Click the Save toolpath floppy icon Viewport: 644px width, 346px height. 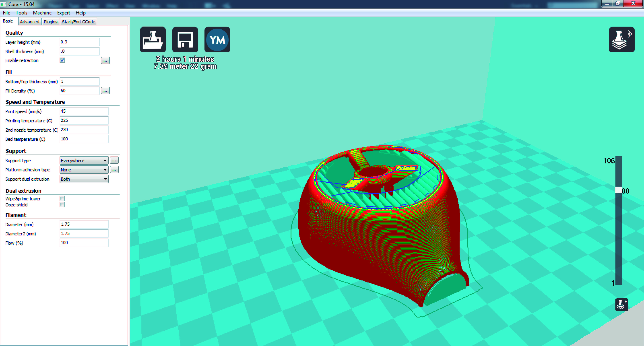[x=185, y=39]
